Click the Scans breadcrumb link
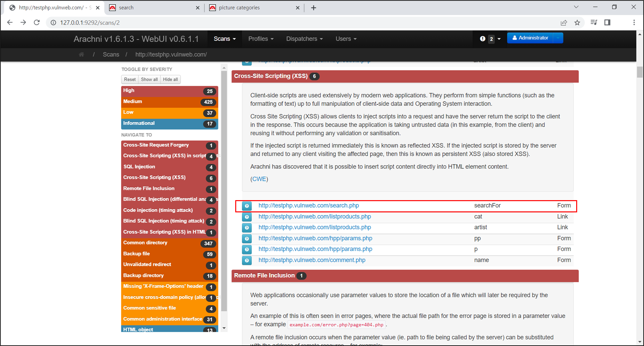 [x=111, y=55]
